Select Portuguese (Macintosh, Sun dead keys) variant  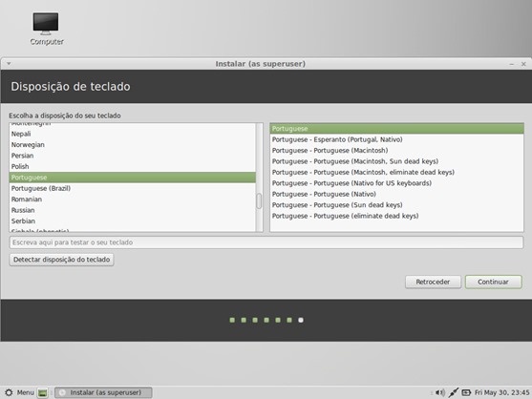(396, 161)
